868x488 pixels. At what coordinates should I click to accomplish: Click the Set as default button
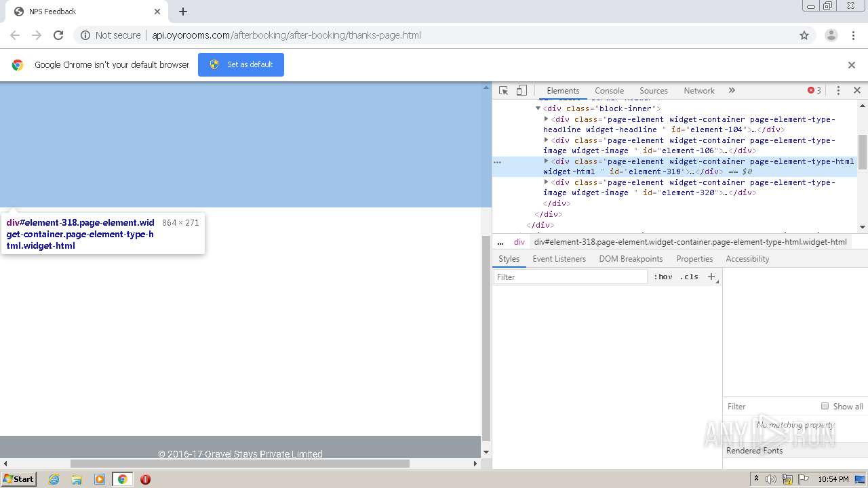[241, 64]
